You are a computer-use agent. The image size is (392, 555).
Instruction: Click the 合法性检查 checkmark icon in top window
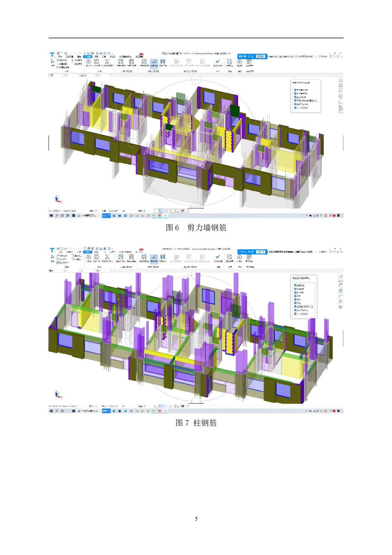(217, 62)
